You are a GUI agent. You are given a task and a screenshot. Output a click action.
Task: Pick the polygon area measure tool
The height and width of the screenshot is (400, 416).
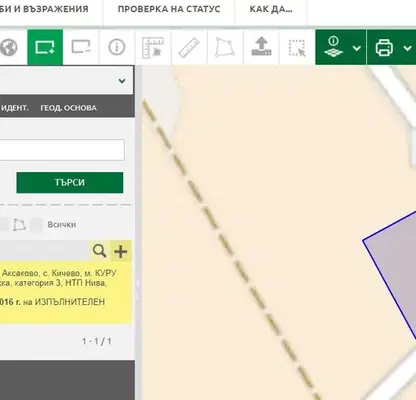[x=225, y=47]
